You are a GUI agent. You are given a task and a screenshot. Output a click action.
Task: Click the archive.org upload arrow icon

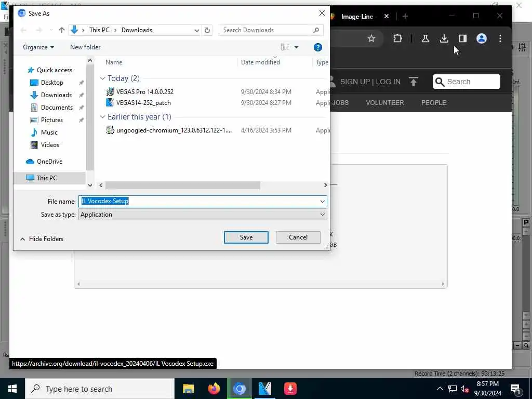(413, 82)
